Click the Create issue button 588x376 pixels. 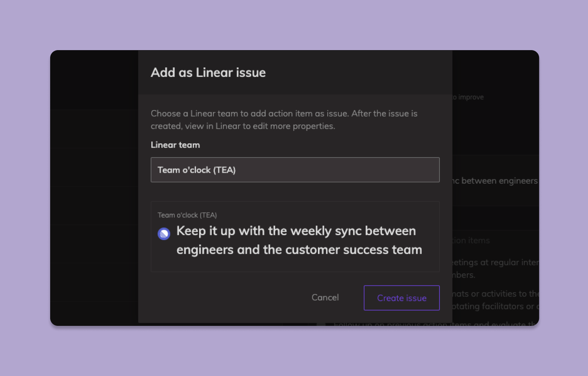tap(401, 298)
